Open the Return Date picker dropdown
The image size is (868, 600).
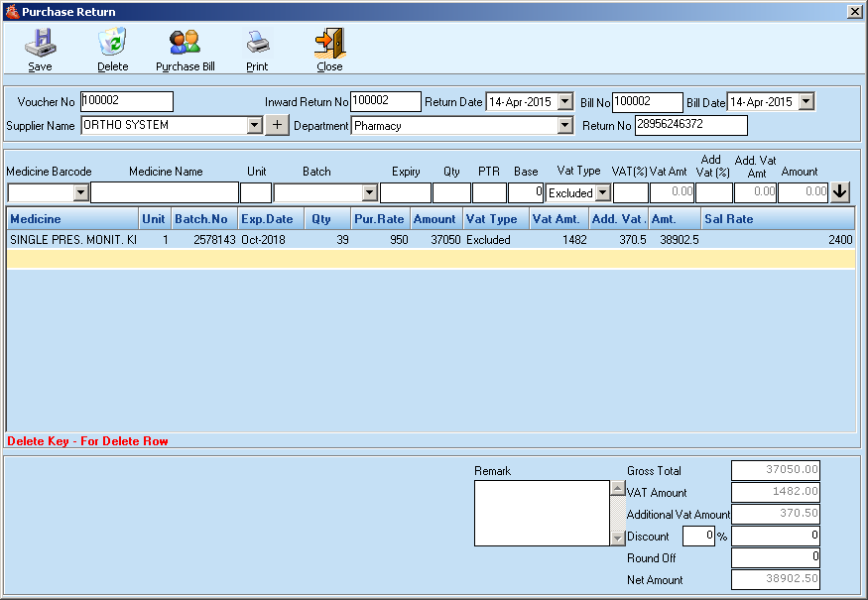click(565, 101)
